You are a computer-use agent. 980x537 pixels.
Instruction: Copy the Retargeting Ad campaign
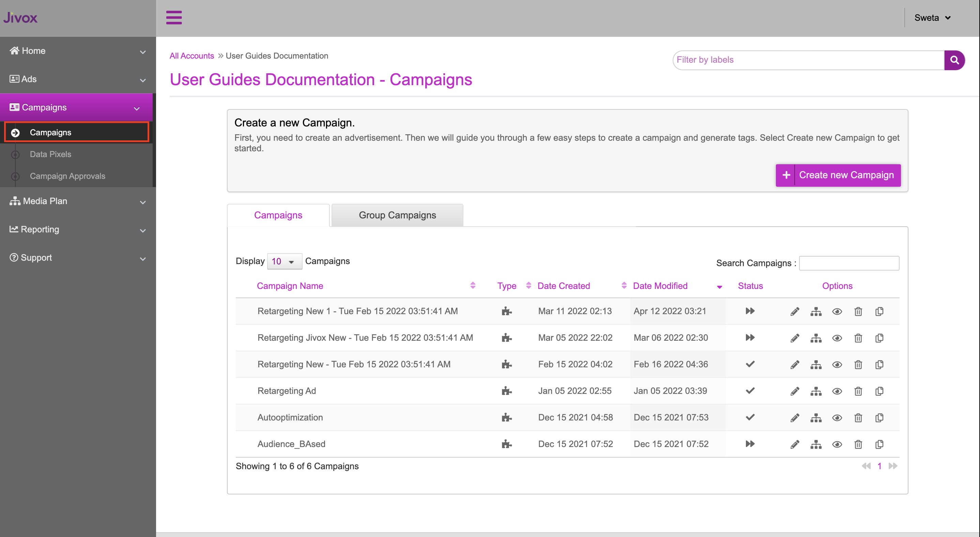click(x=879, y=392)
